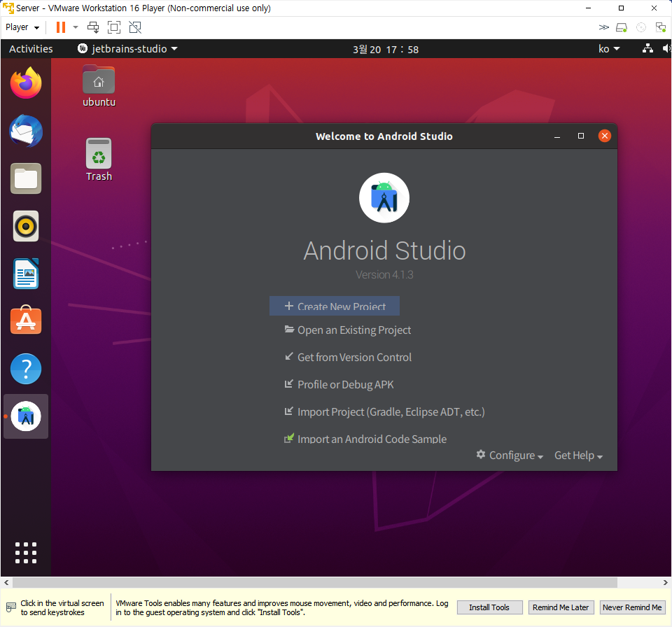Click Android Studio icon in dock

tap(26, 416)
